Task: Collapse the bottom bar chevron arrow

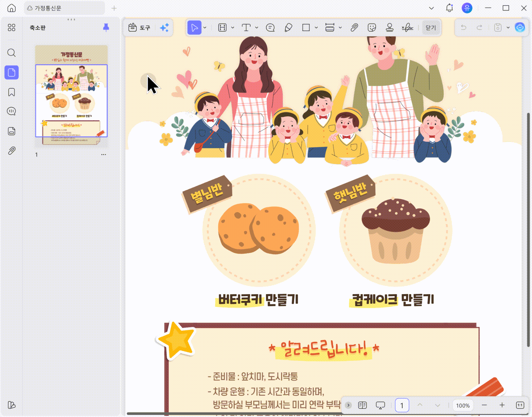Action: 348,405
